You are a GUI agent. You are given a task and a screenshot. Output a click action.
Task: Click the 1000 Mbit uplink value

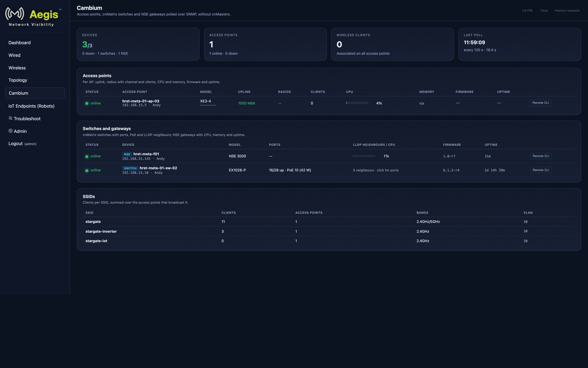[246, 103]
